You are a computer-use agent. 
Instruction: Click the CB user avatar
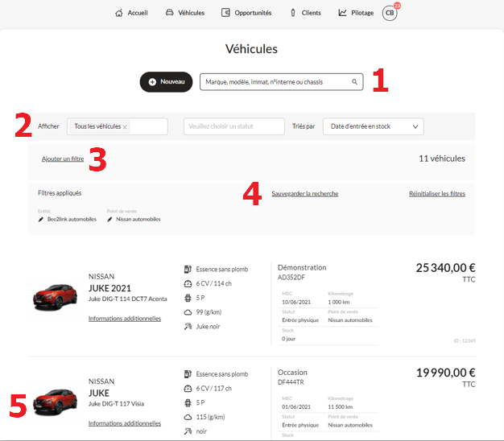point(390,13)
